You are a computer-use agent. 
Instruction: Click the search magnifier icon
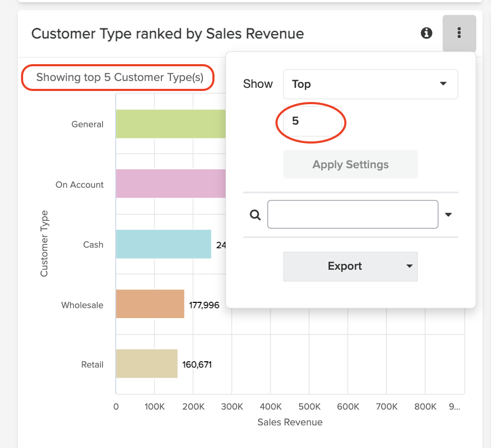tap(255, 215)
